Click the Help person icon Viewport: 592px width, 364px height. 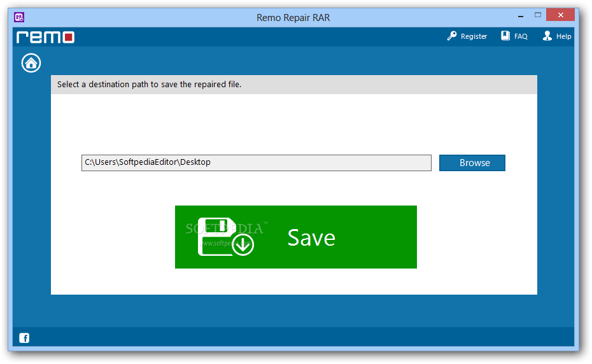(547, 36)
